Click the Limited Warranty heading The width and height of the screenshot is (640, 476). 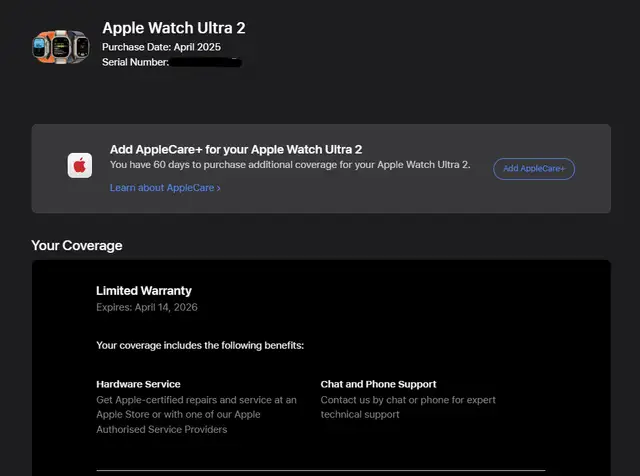pos(144,291)
